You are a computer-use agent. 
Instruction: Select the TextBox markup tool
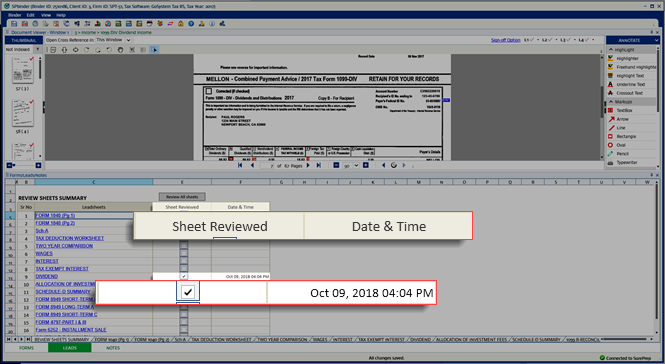pyautogui.click(x=624, y=110)
